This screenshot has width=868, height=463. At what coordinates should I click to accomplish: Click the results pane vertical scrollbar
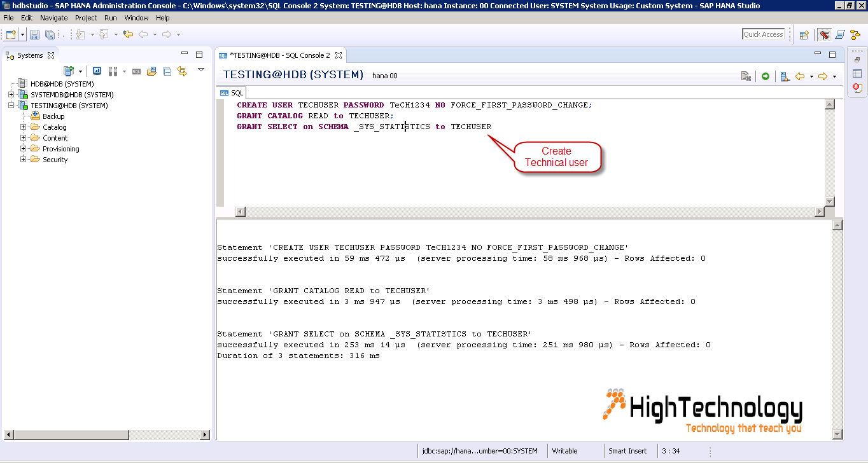click(837, 329)
